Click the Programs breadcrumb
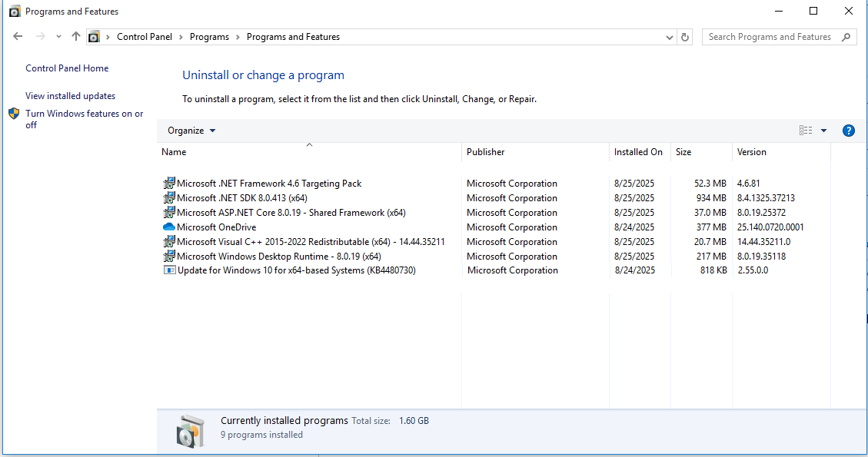This screenshot has width=868, height=457. pyautogui.click(x=209, y=37)
